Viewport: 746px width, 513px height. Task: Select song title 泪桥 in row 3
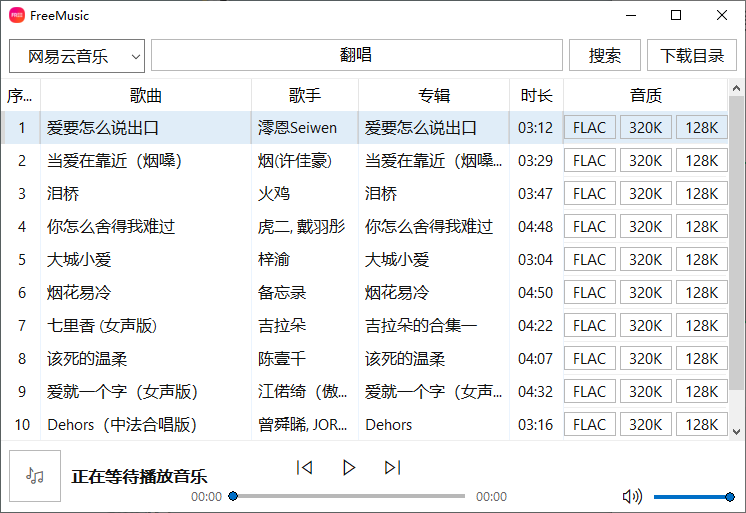pos(63,194)
